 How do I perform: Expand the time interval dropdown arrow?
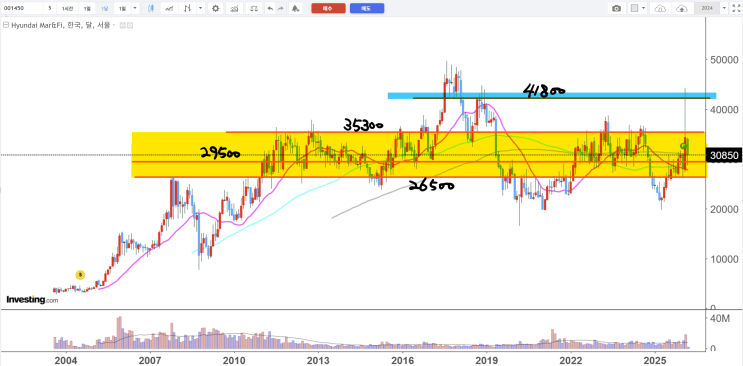pos(136,8)
